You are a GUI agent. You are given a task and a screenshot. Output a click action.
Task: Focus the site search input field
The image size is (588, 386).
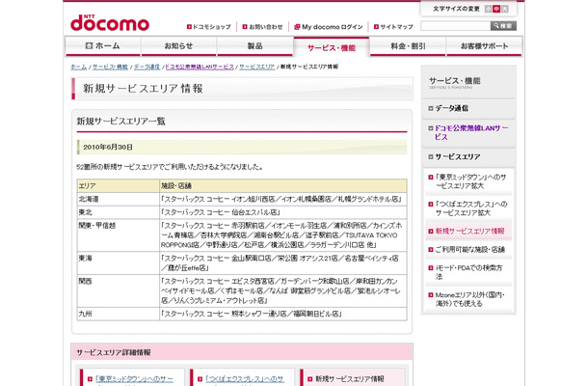click(x=456, y=26)
